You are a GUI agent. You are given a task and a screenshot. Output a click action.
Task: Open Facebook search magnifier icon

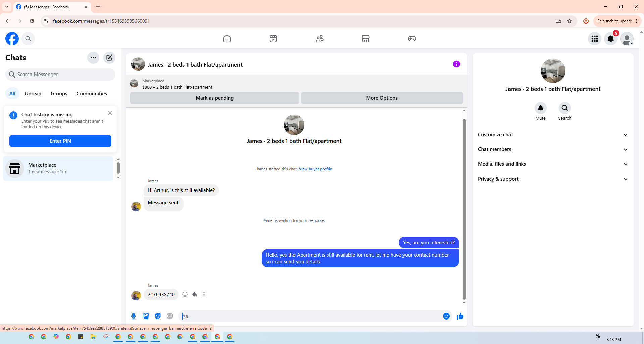(28, 39)
